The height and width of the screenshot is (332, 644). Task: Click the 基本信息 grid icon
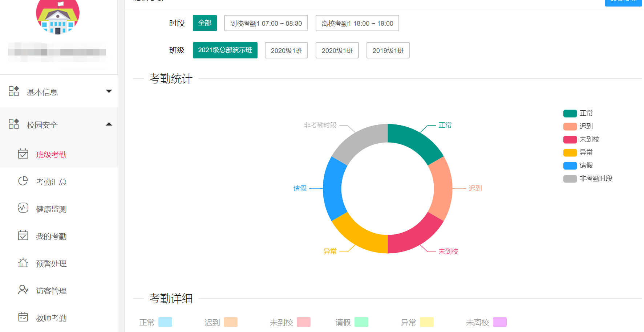14,91
